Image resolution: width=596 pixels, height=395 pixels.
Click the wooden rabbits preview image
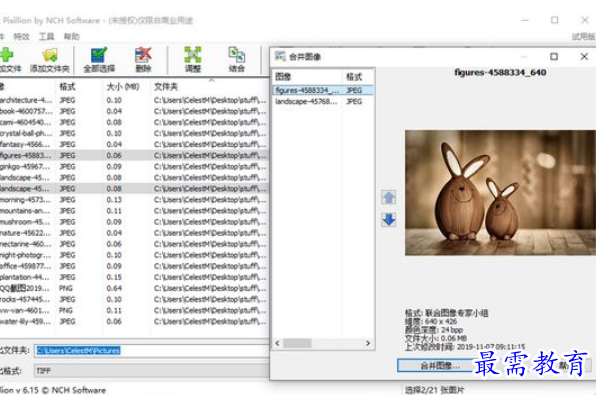tap(500, 193)
